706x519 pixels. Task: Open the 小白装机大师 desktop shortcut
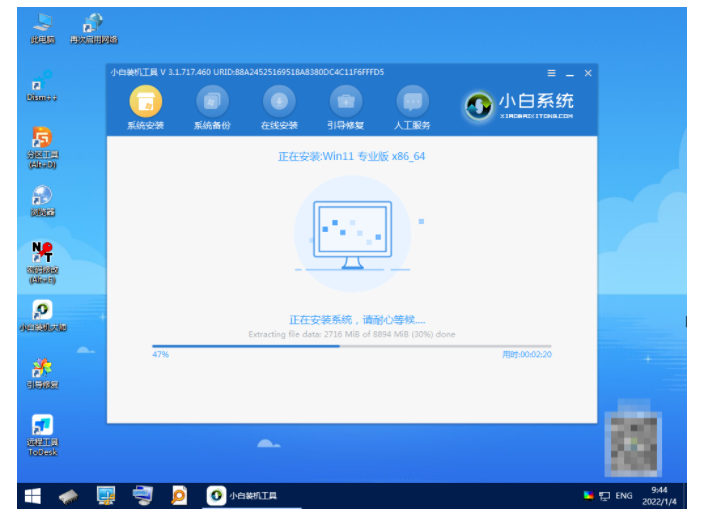click(42, 314)
